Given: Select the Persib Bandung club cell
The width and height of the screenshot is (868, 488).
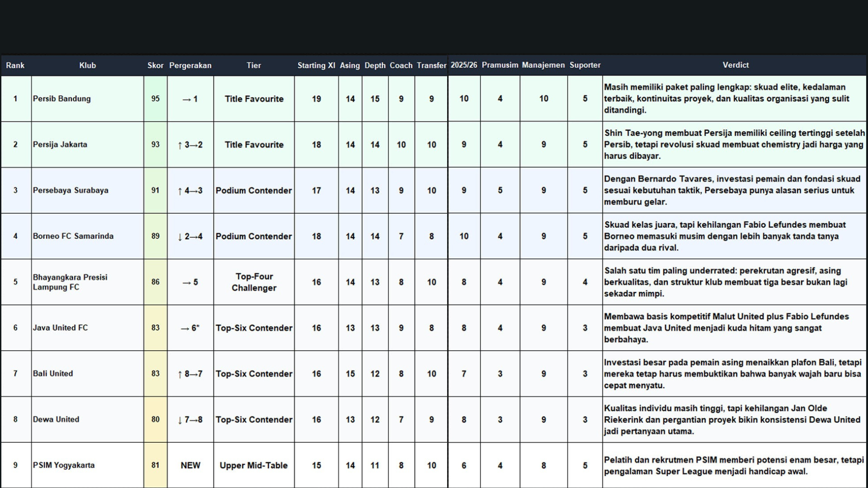Looking at the screenshot, I should 88,99.
